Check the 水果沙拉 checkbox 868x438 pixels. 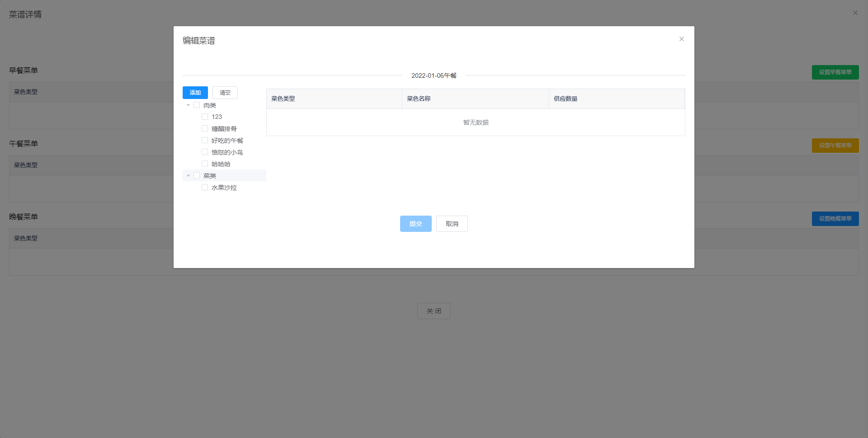pos(205,187)
